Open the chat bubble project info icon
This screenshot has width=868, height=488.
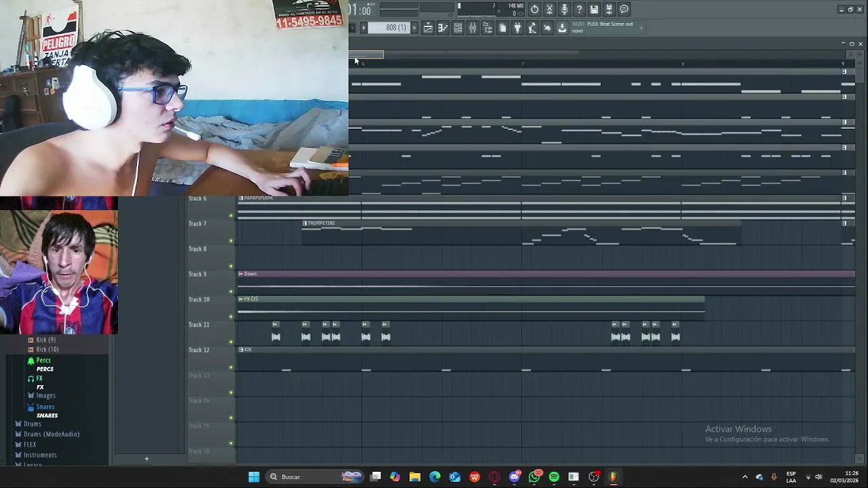pyautogui.click(x=624, y=9)
